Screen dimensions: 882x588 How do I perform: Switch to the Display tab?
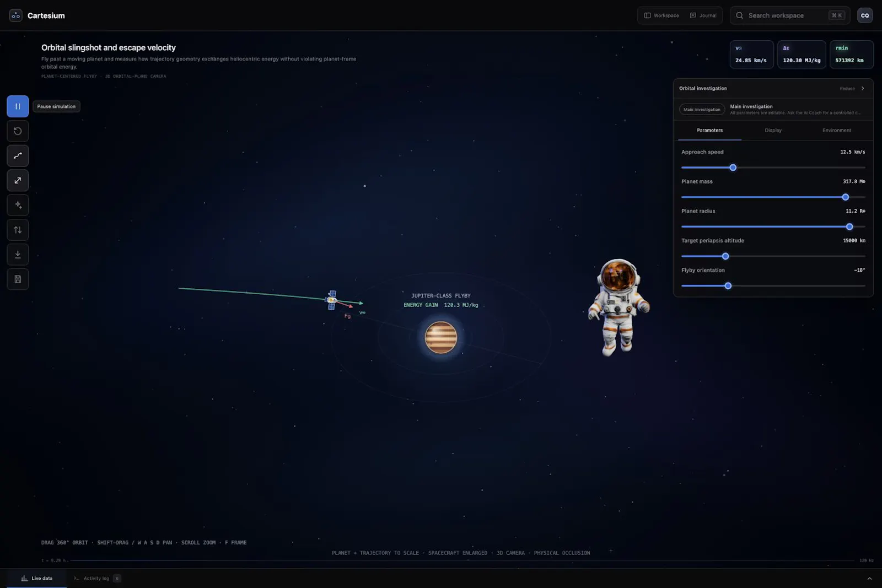tap(773, 131)
